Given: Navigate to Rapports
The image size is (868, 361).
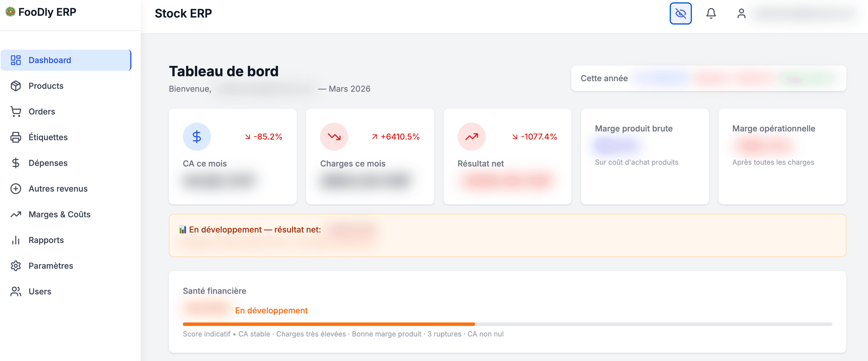Looking at the screenshot, I should click(x=46, y=240).
